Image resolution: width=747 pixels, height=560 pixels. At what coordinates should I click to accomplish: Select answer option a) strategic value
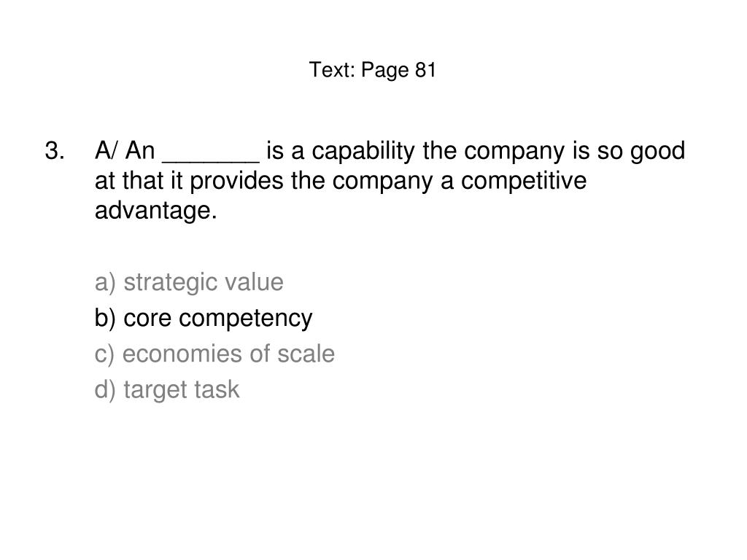pos(189,282)
